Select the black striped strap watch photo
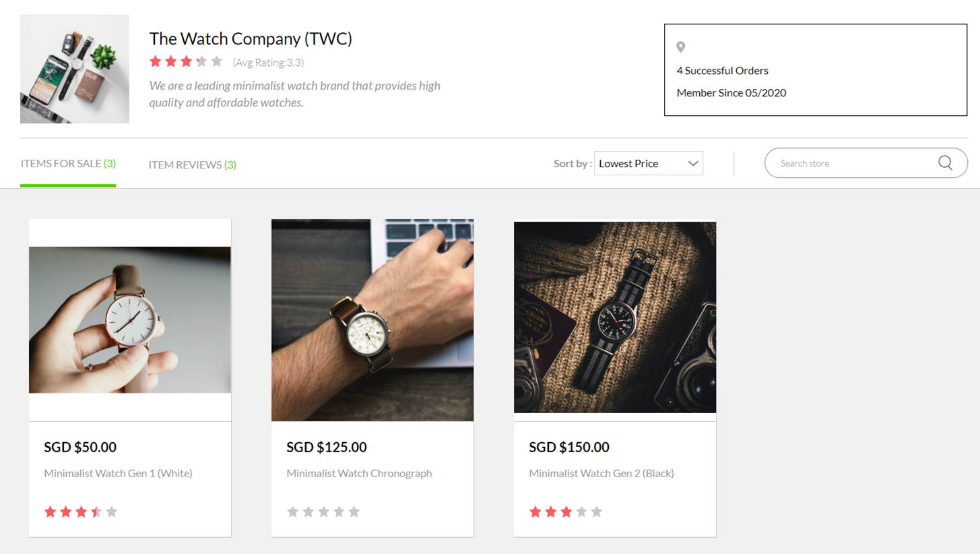 point(615,317)
